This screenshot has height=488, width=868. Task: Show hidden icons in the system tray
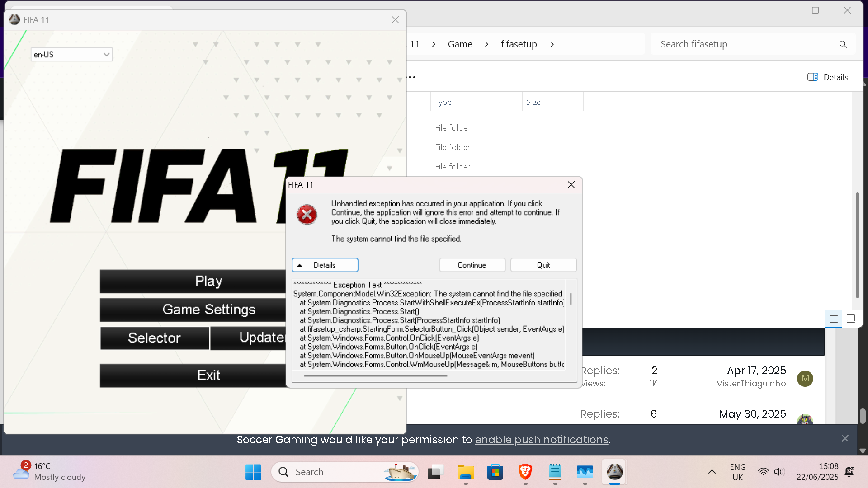[712, 472]
